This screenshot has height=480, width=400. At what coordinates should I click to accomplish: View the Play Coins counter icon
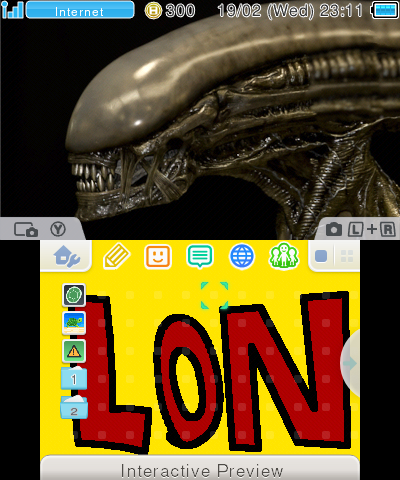[x=153, y=10]
